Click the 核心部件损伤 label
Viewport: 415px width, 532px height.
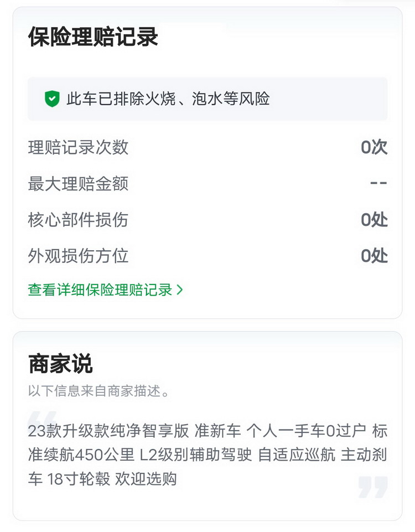[78, 220]
